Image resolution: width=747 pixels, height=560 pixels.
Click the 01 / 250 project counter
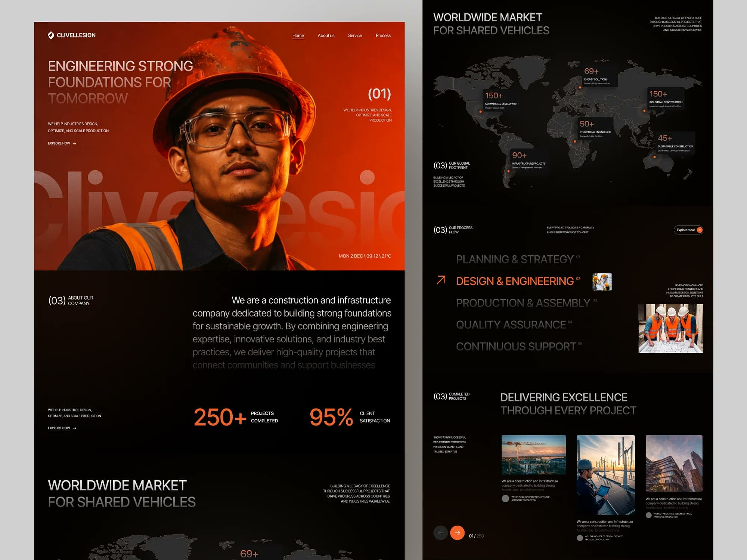coord(476,536)
